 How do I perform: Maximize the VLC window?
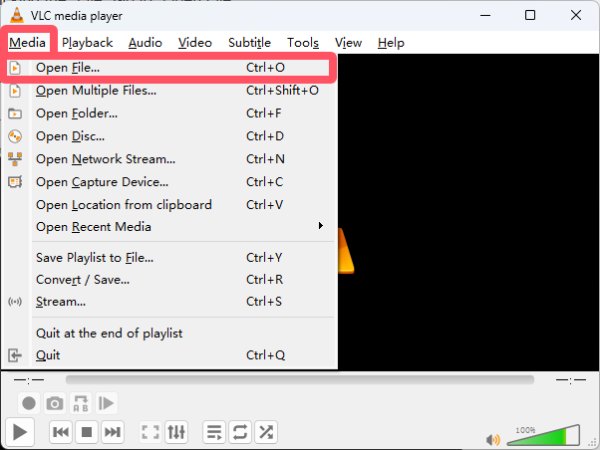pos(530,15)
